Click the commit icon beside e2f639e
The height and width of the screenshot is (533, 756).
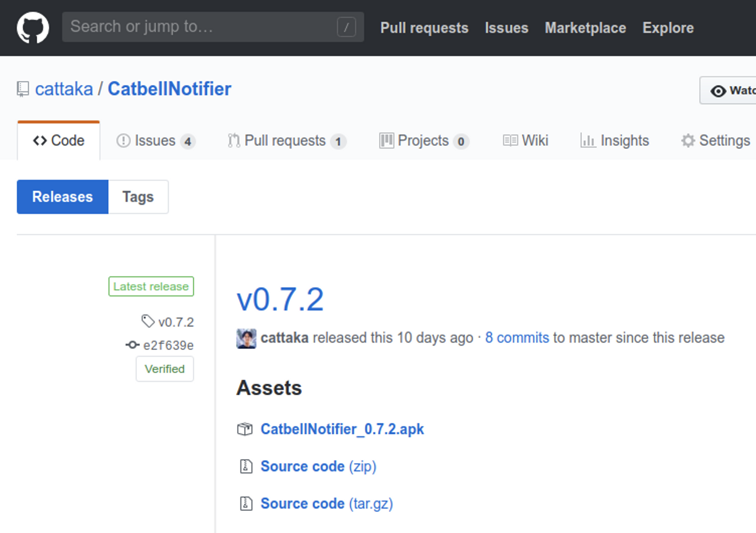coord(132,345)
